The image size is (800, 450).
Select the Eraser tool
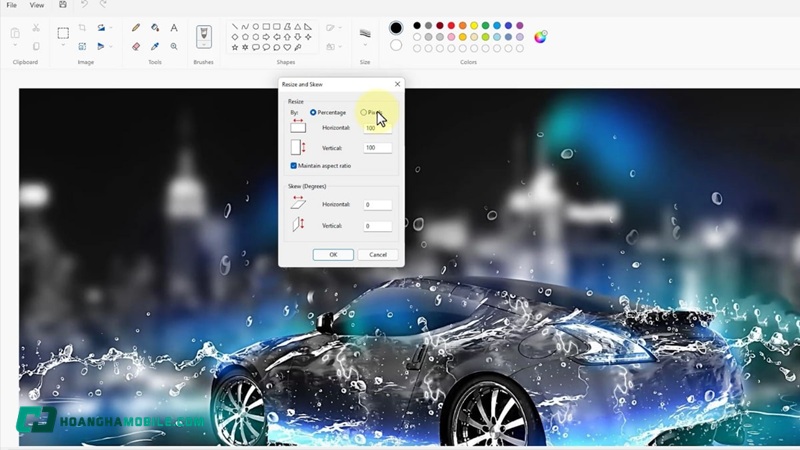pos(136,46)
